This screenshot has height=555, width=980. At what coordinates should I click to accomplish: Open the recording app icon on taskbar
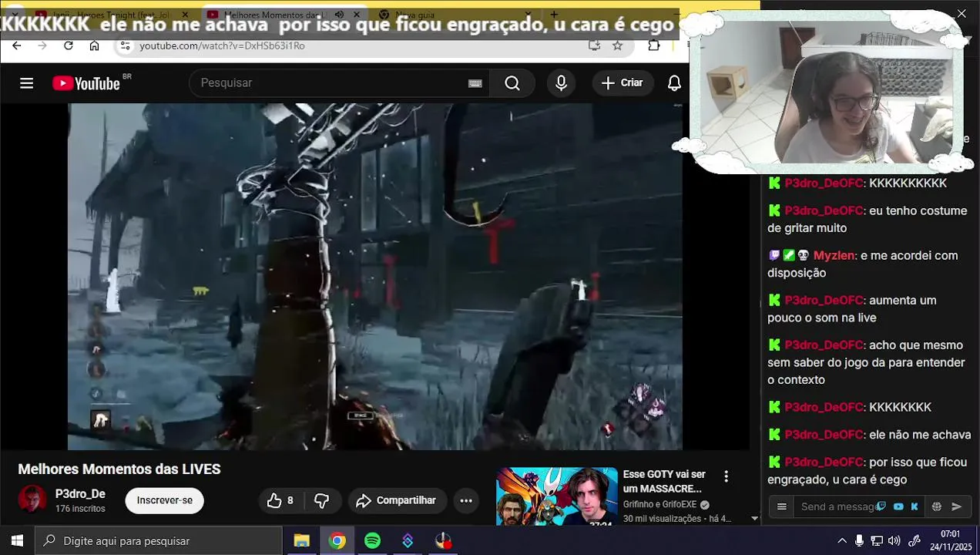click(444, 541)
